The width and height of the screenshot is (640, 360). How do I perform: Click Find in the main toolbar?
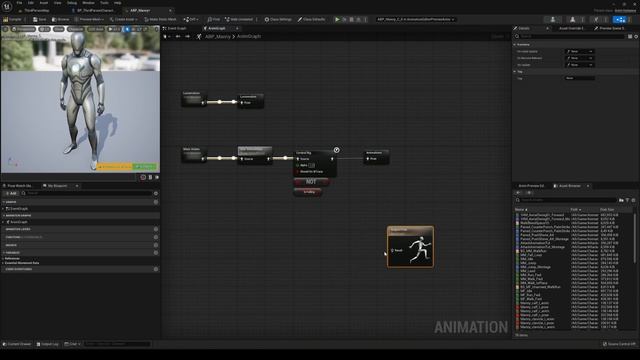tap(213, 19)
